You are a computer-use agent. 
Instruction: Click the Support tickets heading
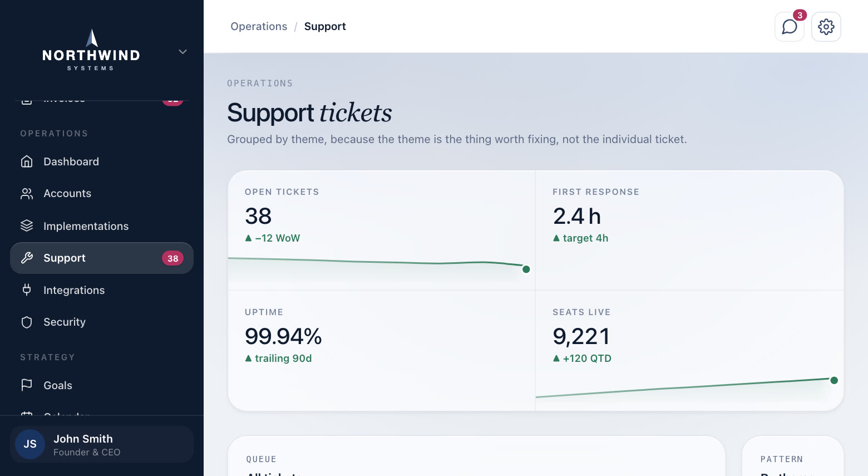click(309, 112)
